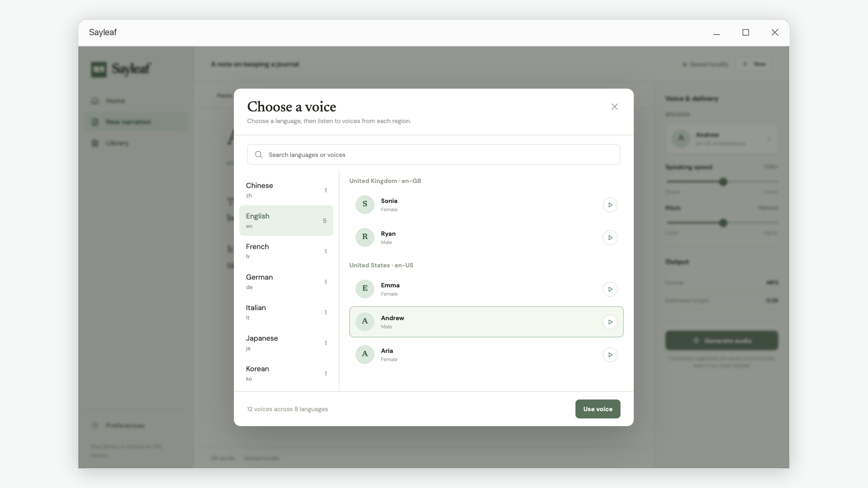The image size is (868, 488).
Task: Select the French language entry
Action: click(x=286, y=251)
